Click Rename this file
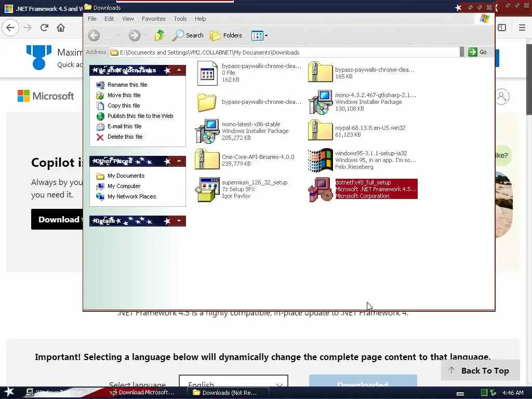This screenshot has width=532, height=399. pos(127,85)
